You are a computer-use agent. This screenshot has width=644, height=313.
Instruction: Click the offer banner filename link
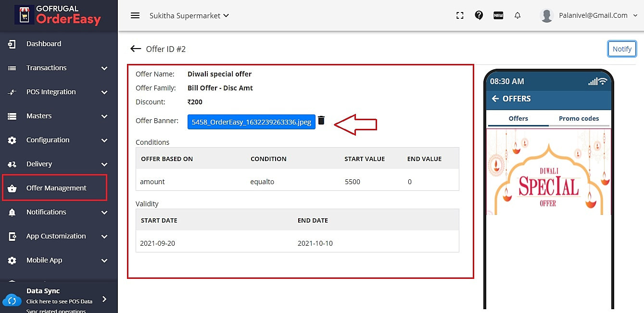click(251, 122)
